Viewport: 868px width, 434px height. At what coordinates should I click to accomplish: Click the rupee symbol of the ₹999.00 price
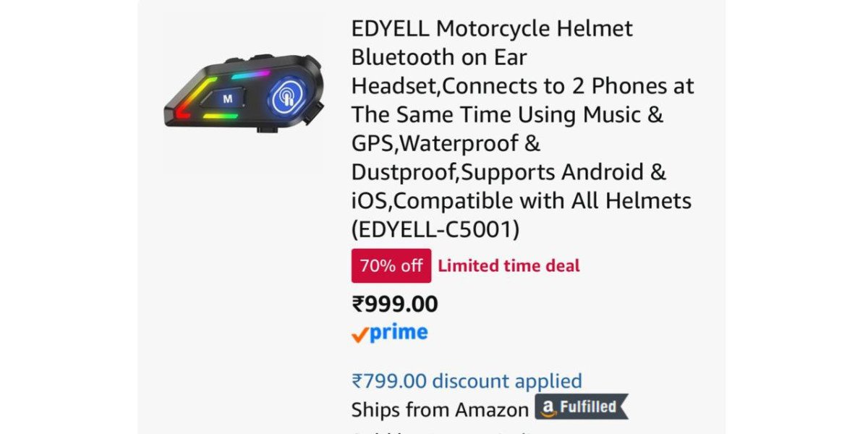click(358, 305)
